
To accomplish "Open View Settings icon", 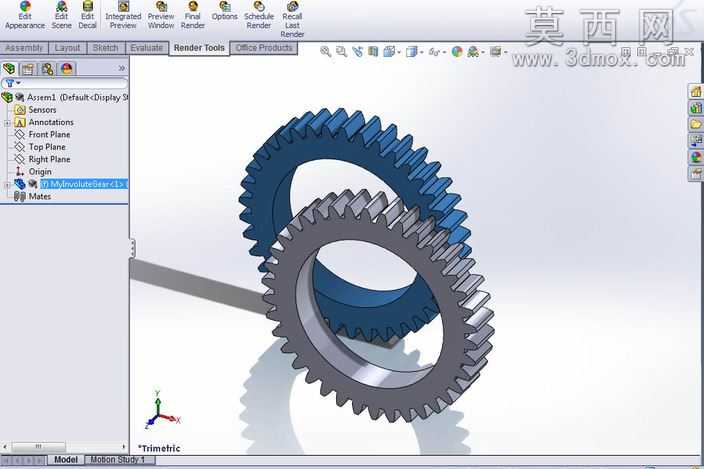I will click(495, 52).
